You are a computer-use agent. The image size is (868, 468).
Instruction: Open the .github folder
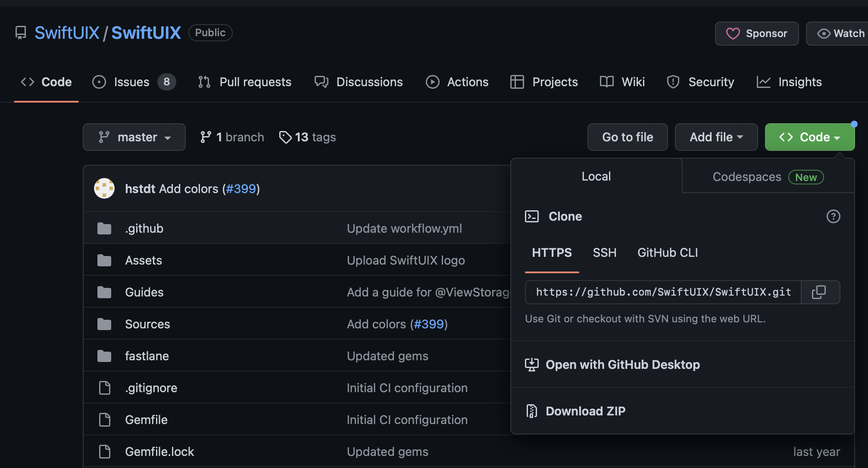coord(144,228)
